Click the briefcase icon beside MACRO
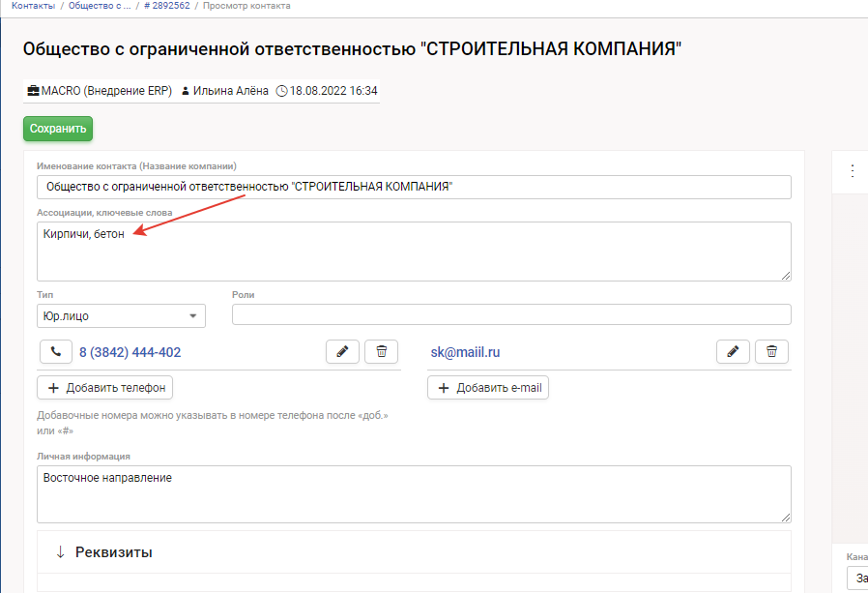 click(33, 92)
